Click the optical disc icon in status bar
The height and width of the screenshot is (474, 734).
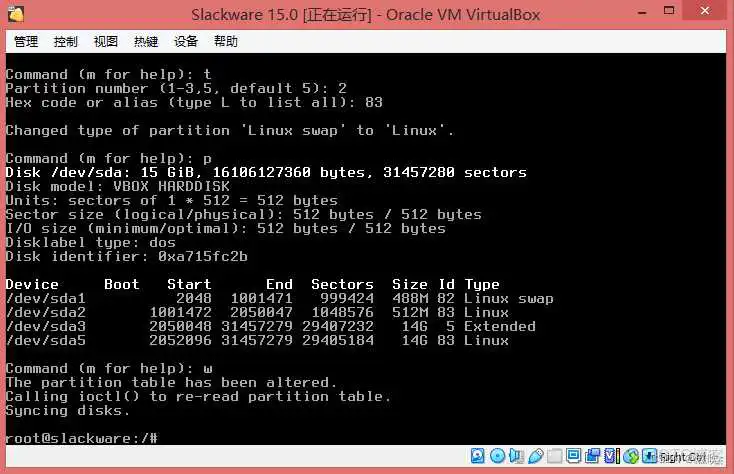point(497,456)
